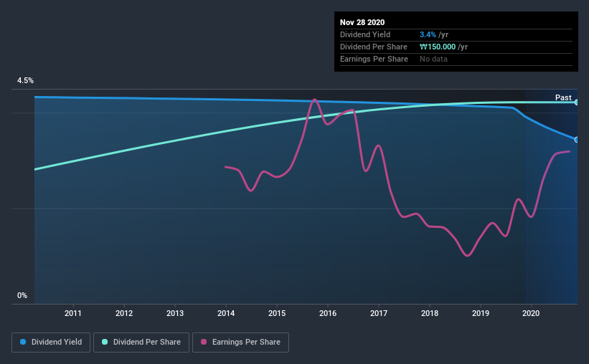Toggle the Dividend Per Share legend button
589x364 pixels.
[x=141, y=343]
